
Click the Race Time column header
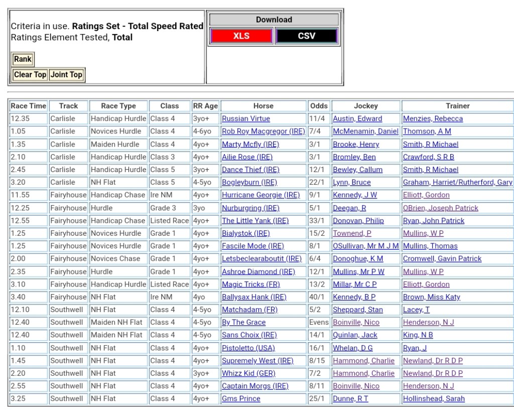click(x=29, y=106)
